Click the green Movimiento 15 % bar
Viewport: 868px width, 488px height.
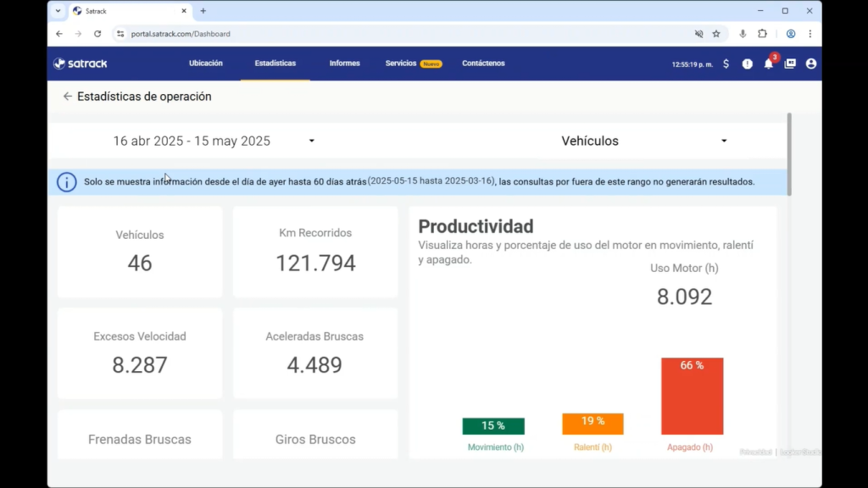pos(493,426)
